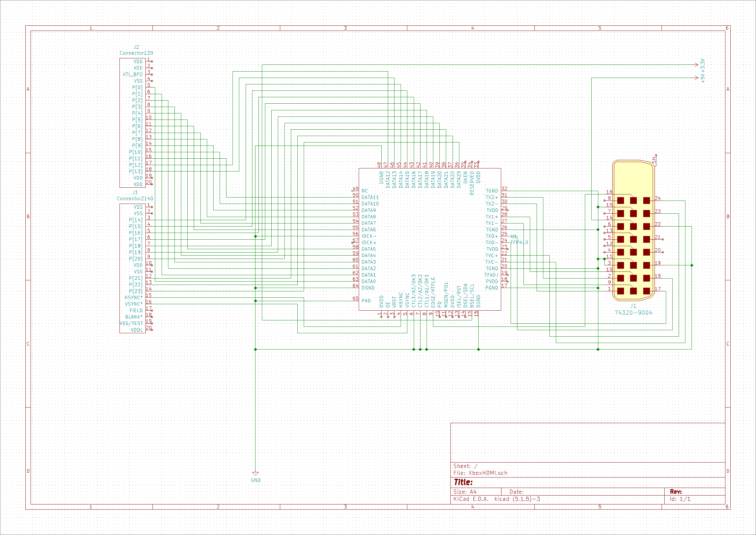
Task: Click the File: XboxHDMI.sch text
Action: [480, 473]
